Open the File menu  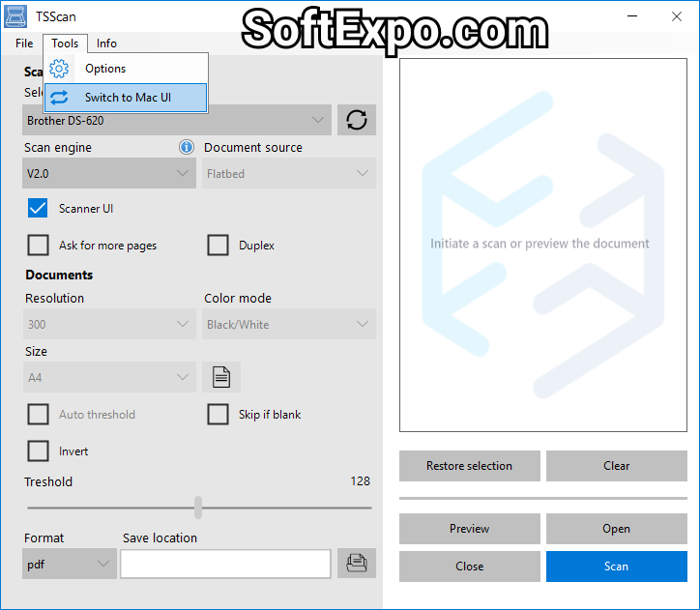point(24,44)
